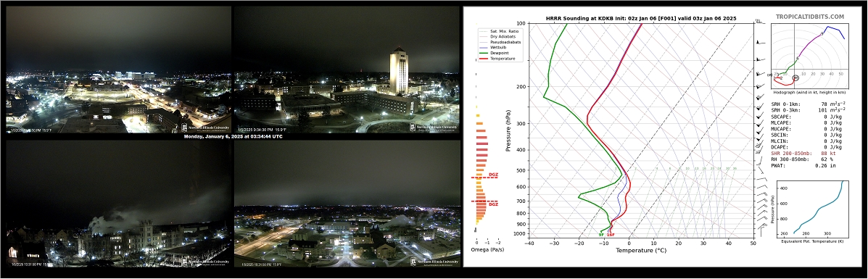Open the webcam view of lit city streets
This screenshot has width=868, height=279.
click(x=118, y=70)
